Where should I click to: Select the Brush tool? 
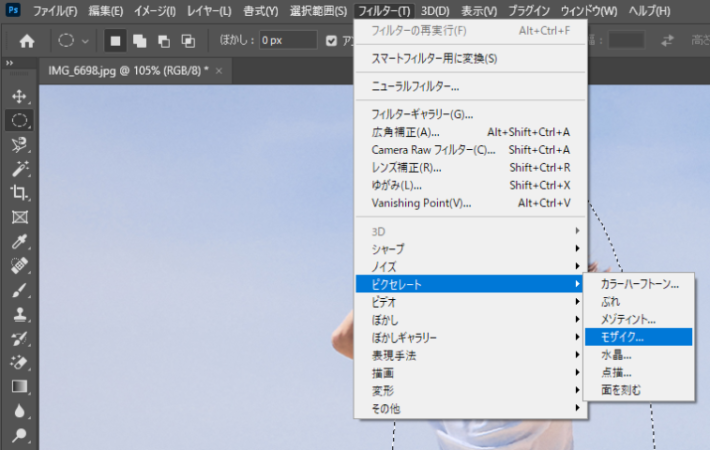[x=19, y=290]
